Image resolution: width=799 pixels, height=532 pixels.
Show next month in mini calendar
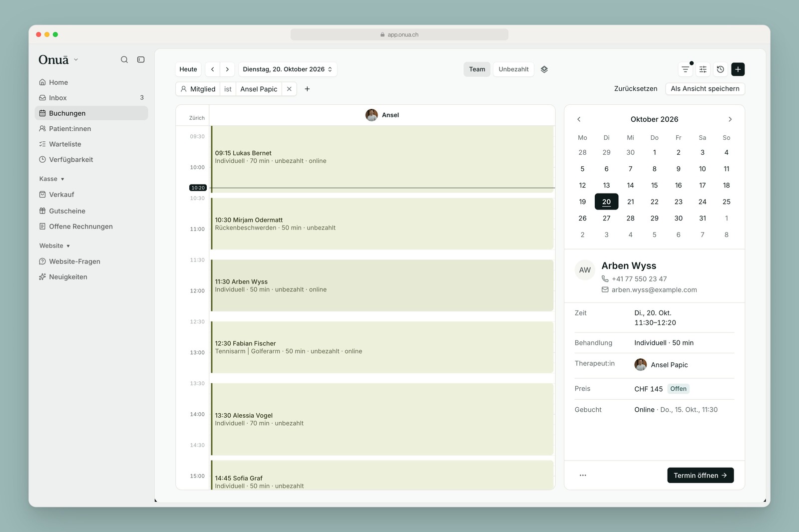[730, 119]
